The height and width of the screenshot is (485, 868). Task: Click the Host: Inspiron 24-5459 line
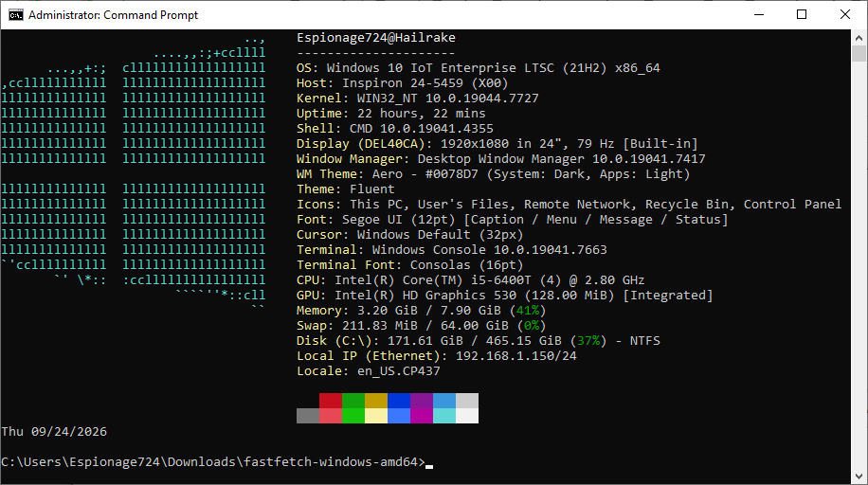coord(403,83)
